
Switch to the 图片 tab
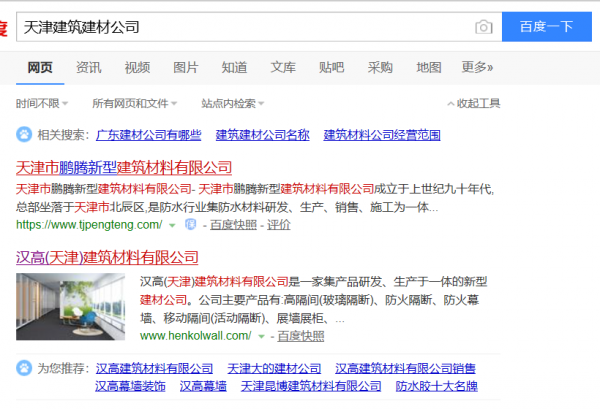tap(186, 68)
